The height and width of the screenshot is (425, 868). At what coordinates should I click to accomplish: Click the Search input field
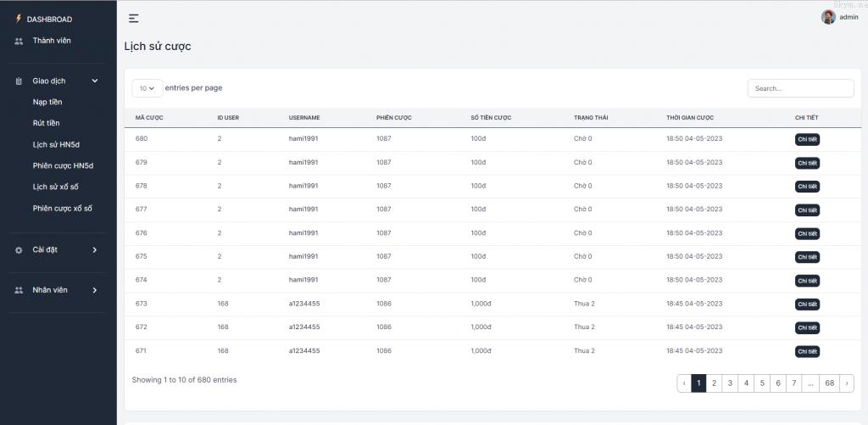tap(800, 88)
